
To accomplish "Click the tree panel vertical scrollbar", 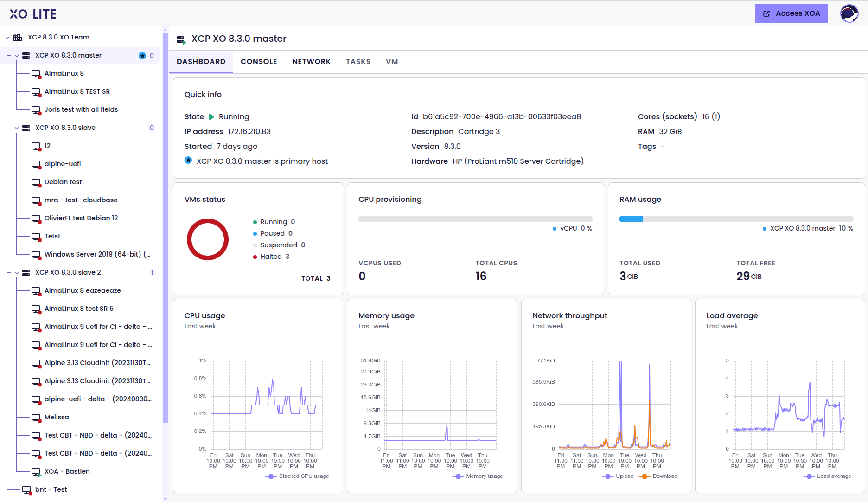I will click(x=166, y=227).
